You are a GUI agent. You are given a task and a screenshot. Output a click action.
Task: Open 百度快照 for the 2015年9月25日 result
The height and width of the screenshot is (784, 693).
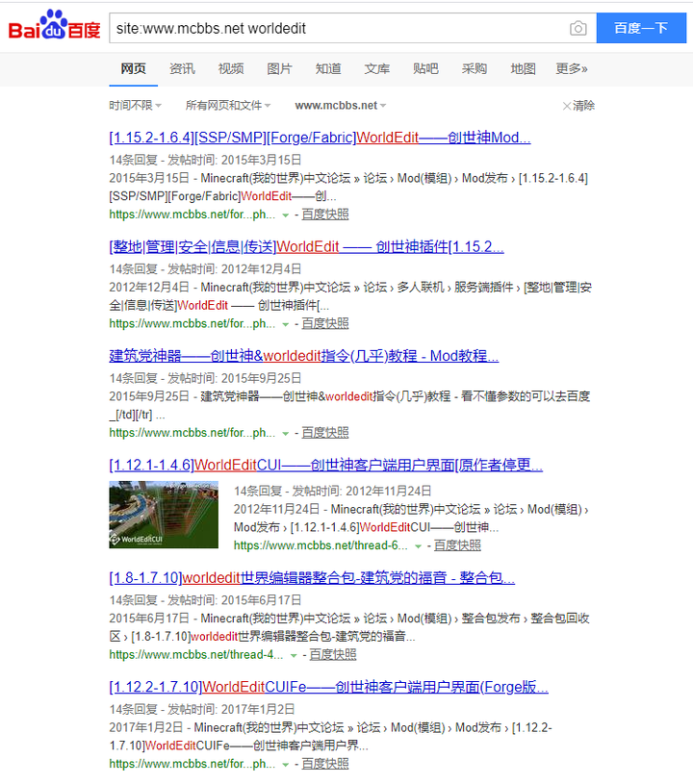(324, 433)
